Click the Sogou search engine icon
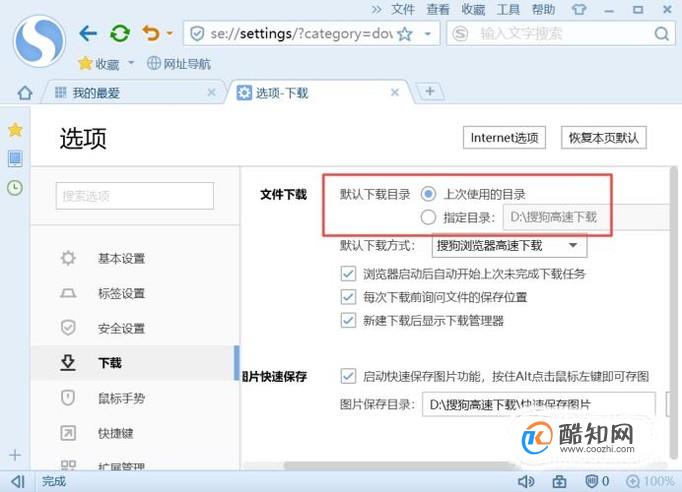 click(x=460, y=33)
